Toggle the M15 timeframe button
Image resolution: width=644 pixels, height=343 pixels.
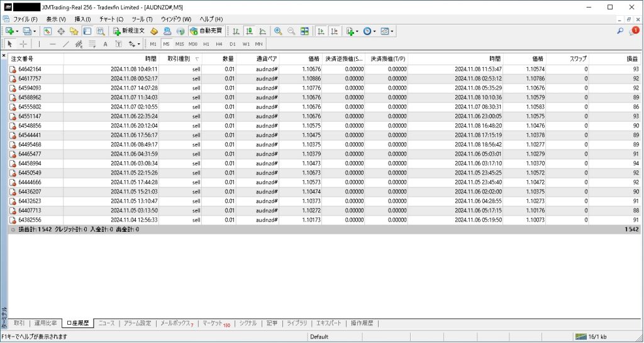(179, 44)
